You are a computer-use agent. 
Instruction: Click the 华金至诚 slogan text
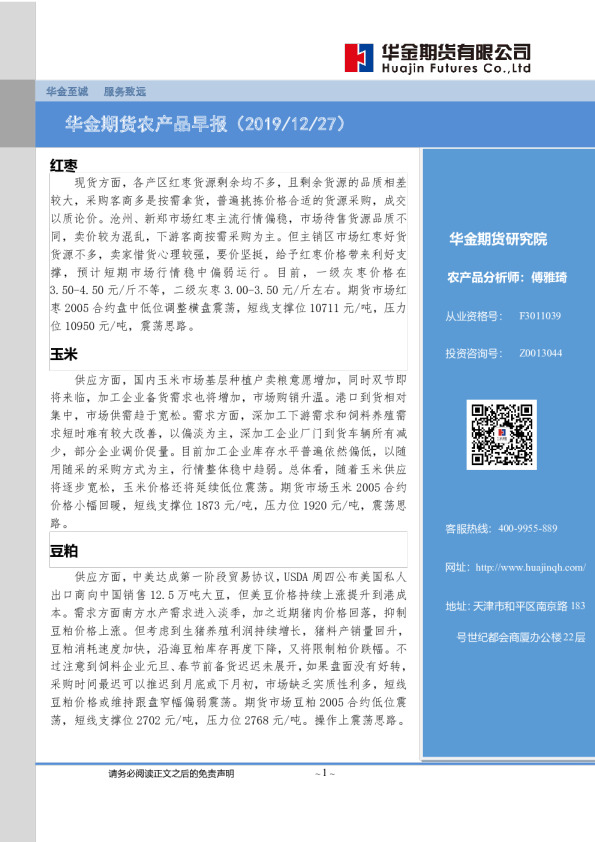pos(67,91)
